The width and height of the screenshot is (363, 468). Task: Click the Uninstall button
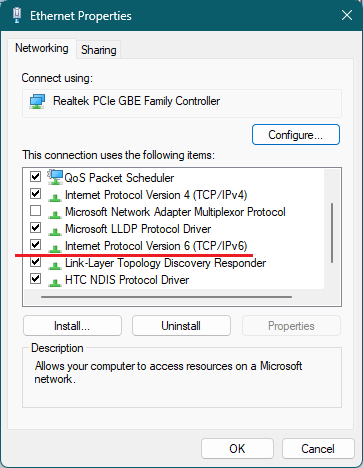(181, 326)
